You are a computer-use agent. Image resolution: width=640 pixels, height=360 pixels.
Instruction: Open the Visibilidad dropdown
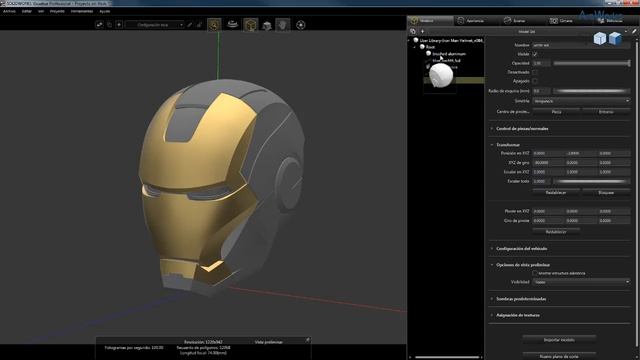(581, 282)
